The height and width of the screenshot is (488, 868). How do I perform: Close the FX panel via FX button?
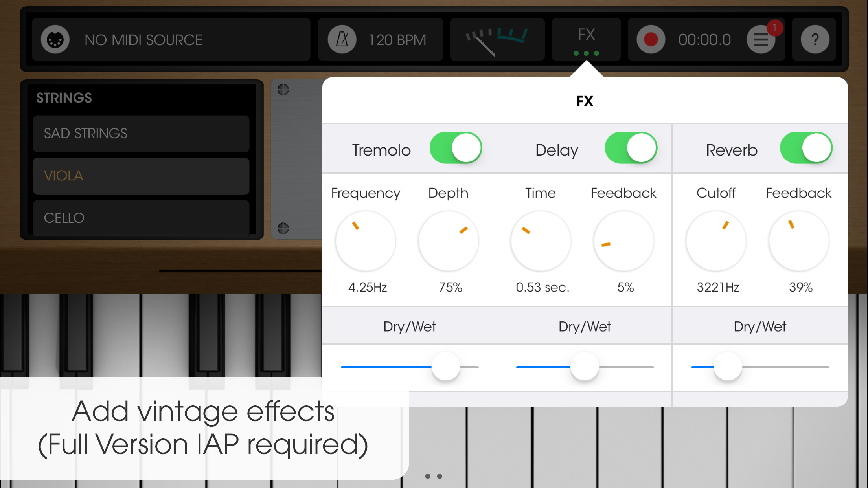coord(586,40)
